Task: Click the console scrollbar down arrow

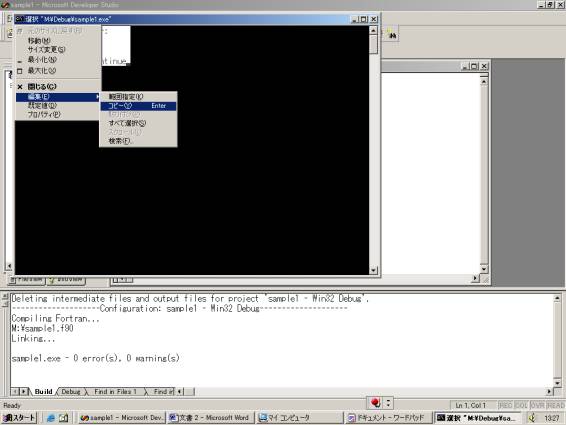Action: [x=374, y=270]
